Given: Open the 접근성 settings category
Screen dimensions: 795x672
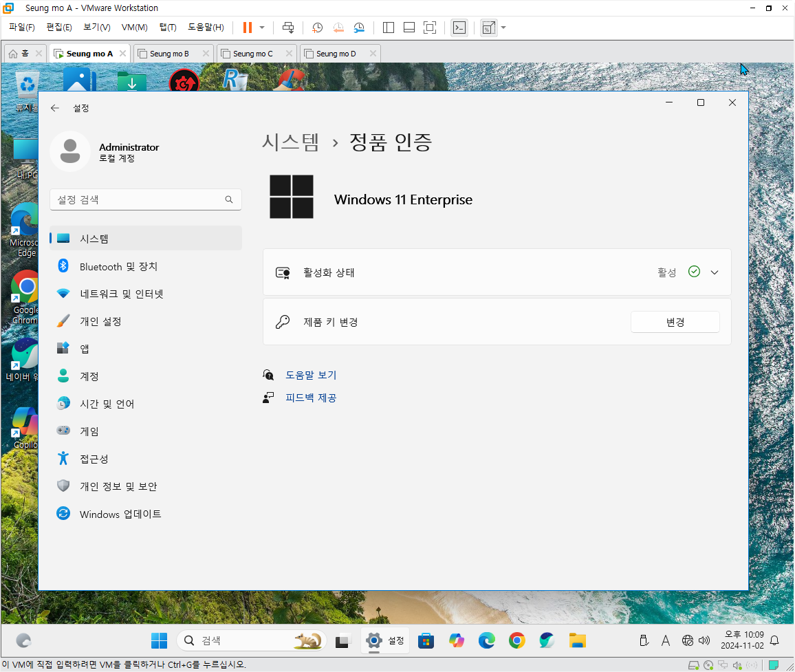Looking at the screenshot, I should tap(146, 459).
